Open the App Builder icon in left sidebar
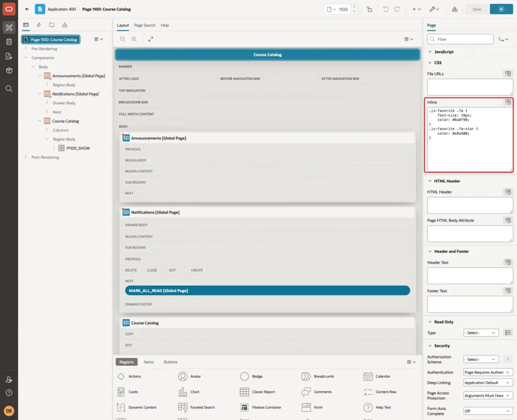This screenshot has height=420, width=517. (x=9, y=28)
